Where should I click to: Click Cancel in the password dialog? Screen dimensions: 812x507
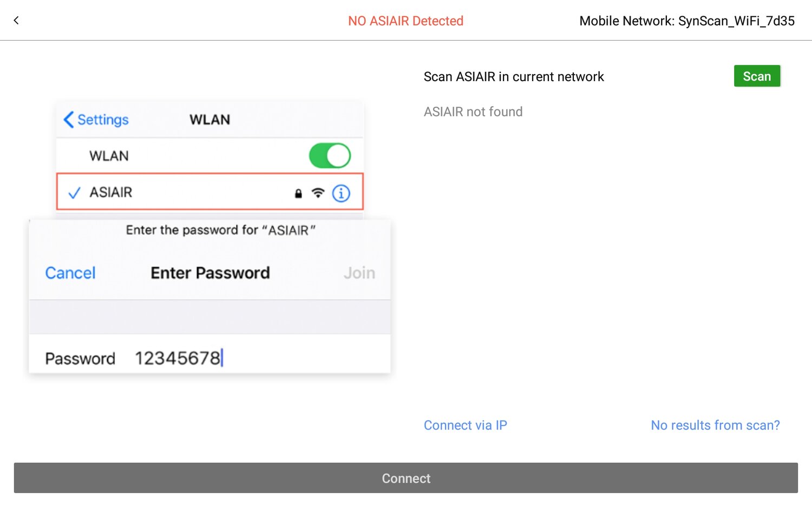click(x=70, y=273)
